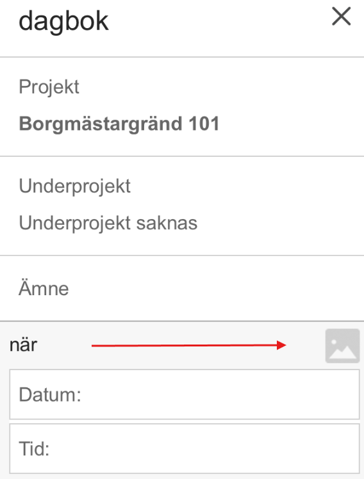Click the number 101 in project name
Screen dimensions: 364x479
204,124
